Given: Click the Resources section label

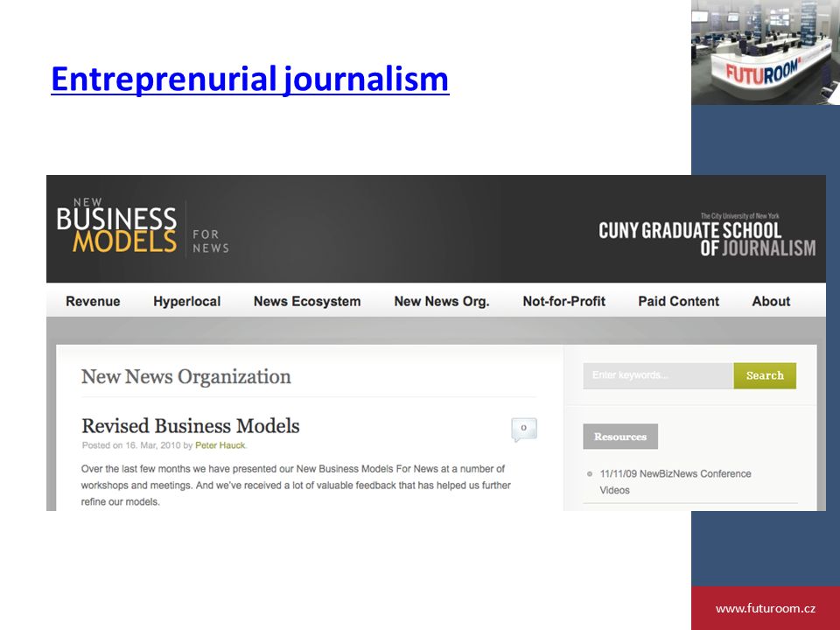Looking at the screenshot, I should pos(620,437).
